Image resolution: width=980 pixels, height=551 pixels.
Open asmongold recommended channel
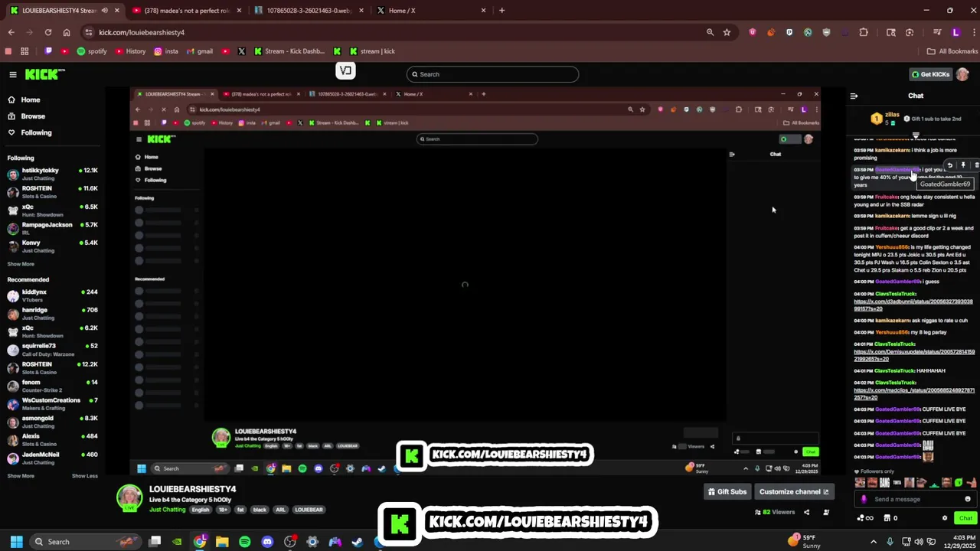pos(52,422)
